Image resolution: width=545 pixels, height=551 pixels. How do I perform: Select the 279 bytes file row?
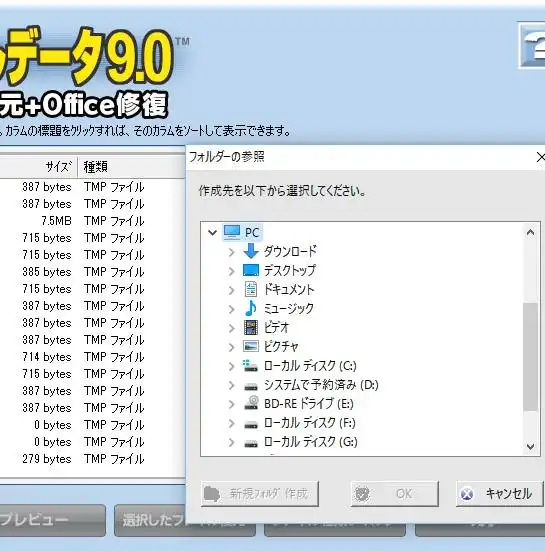click(92, 459)
